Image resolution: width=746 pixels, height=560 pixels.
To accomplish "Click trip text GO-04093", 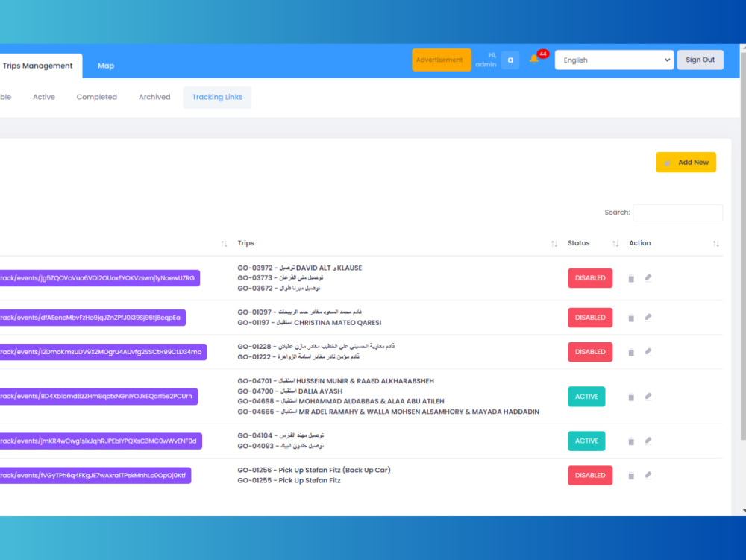I will 280,446.
